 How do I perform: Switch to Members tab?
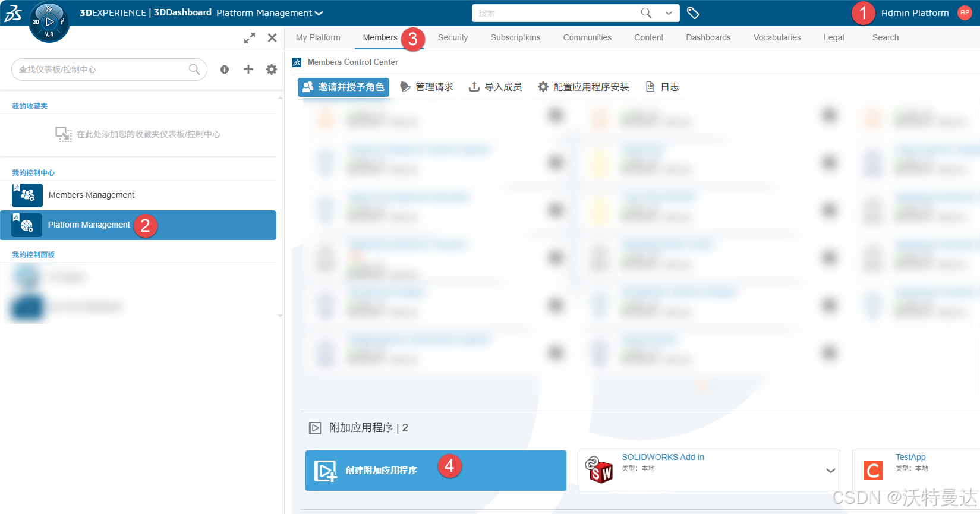pos(380,37)
